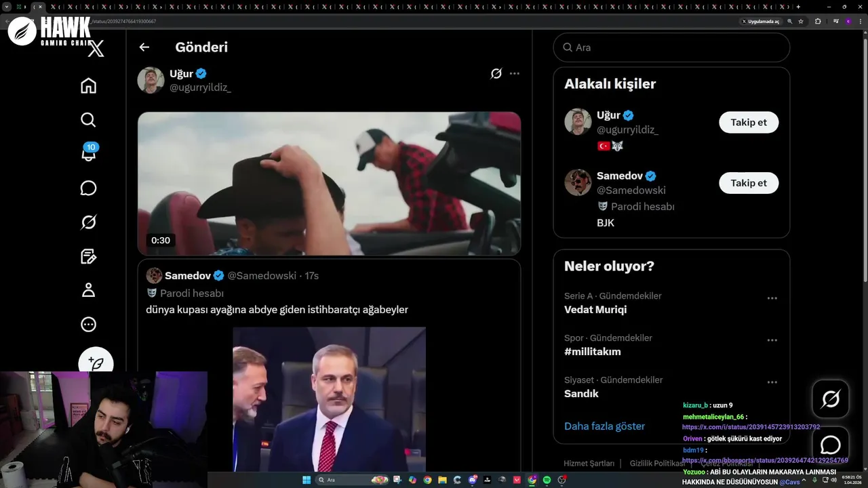Click the zoom magnifier in address bar
This screenshot has width=868, height=488.
pos(790,22)
